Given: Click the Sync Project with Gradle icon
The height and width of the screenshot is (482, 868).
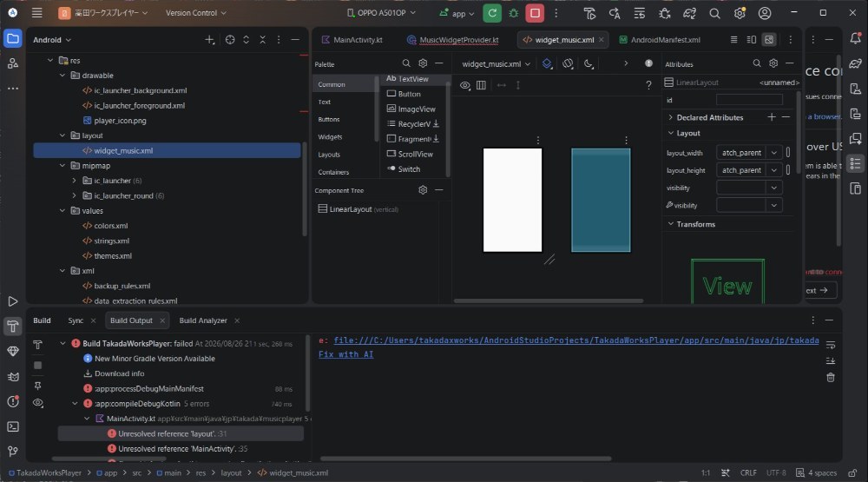Looking at the screenshot, I should [689, 13].
